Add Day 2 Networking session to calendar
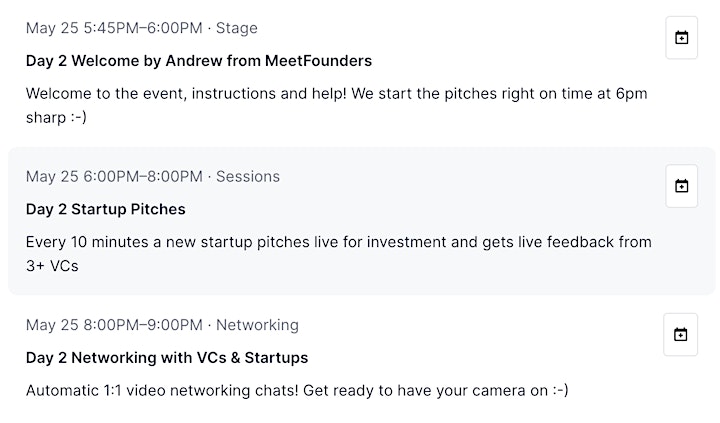Viewport: 720px width, 423px height. (x=681, y=334)
